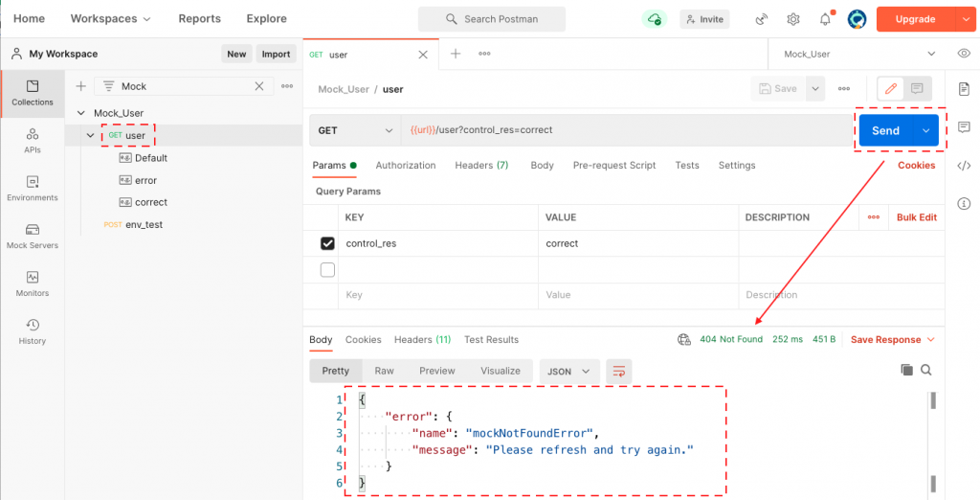This screenshot has height=500, width=980.
Task: Switch to response Headers (11) tab
Action: (x=422, y=340)
